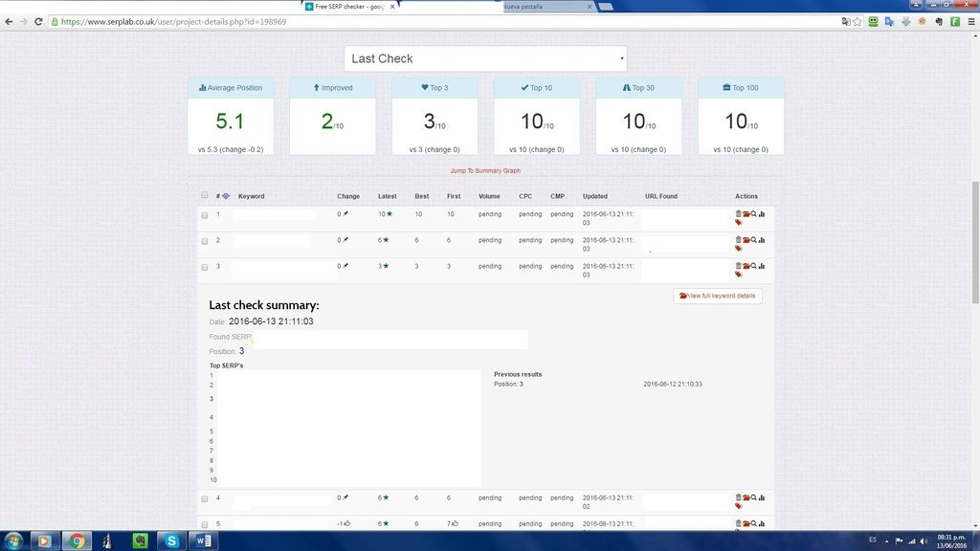Close the Nueva pestaña tab
The height and width of the screenshot is (551, 980).
click(x=590, y=7)
